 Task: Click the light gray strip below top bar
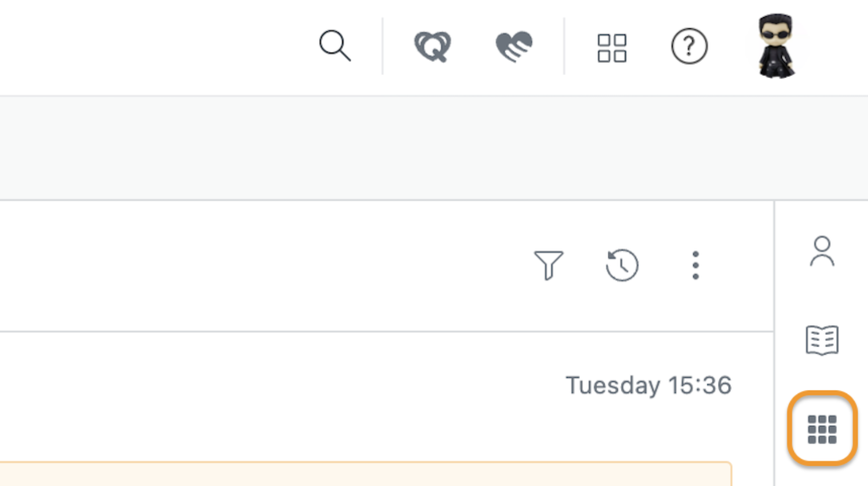434,148
